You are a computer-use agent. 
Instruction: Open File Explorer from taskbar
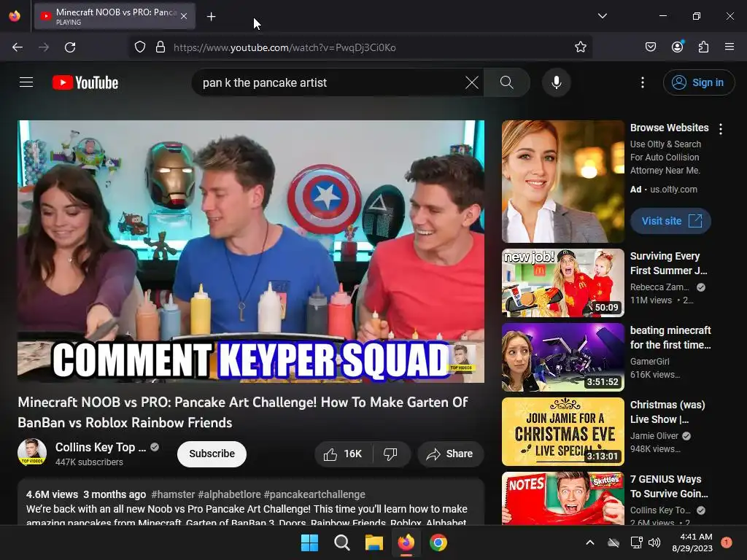tap(374, 542)
